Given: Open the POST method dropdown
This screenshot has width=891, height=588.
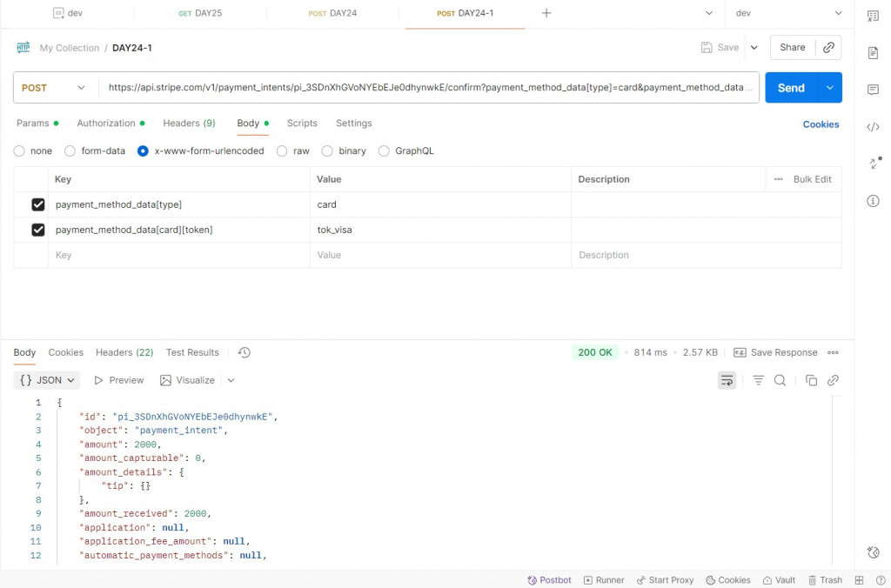Looking at the screenshot, I should [53, 88].
